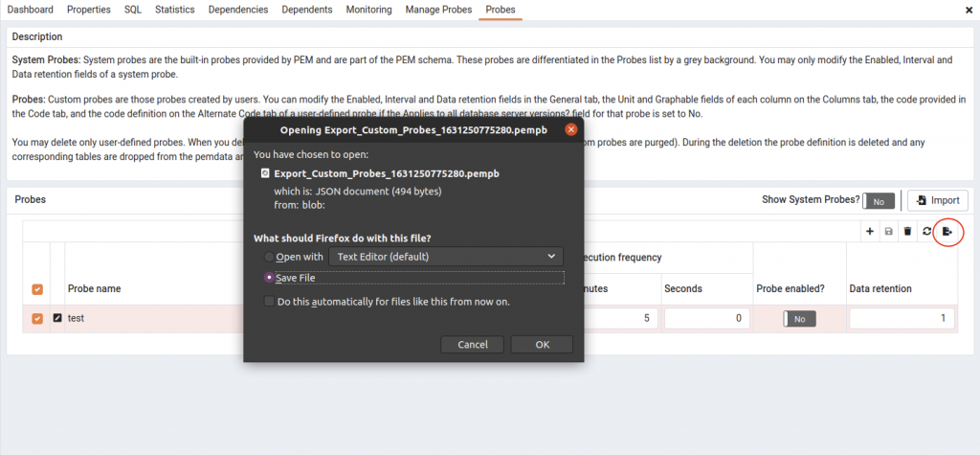Uncheck the test probe row checkbox
This screenshot has width=980, height=455.
pyautogui.click(x=37, y=318)
